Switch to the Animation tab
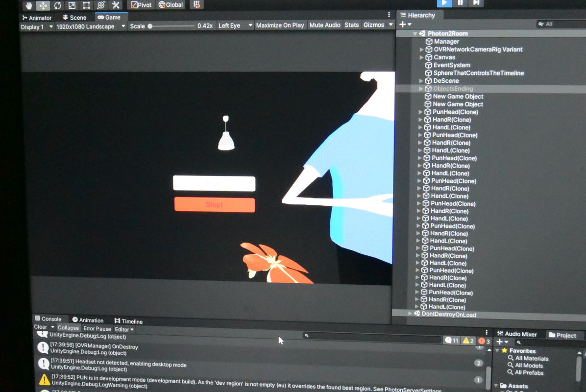Viewport: 586px width, 392px height. pos(88,320)
